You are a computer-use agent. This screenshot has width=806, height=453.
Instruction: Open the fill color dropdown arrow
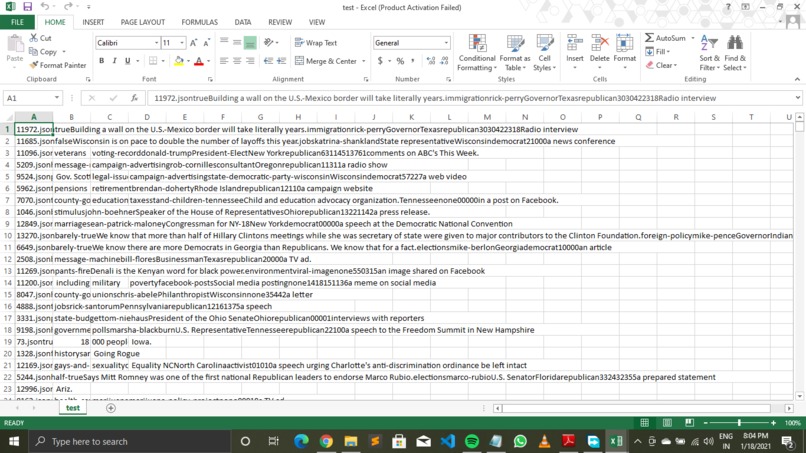coord(188,61)
